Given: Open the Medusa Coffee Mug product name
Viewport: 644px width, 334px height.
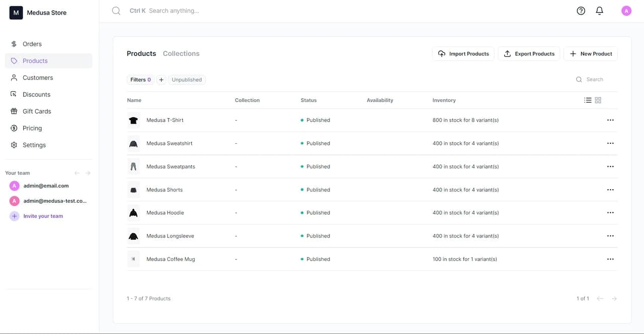Looking at the screenshot, I should [x=171, y=259].
